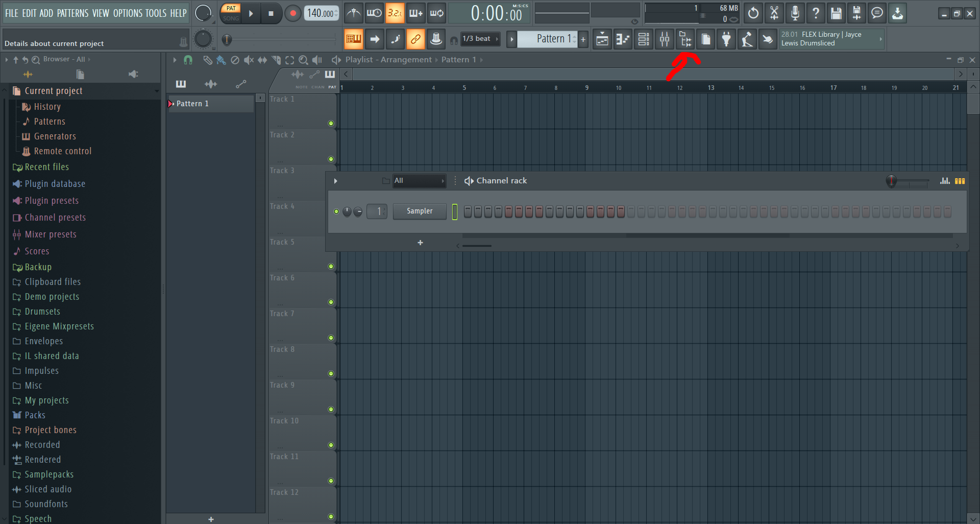980x524 pixels.
Task: Select the Slice tool in playlist toolbar
Action: pos(276,60)
